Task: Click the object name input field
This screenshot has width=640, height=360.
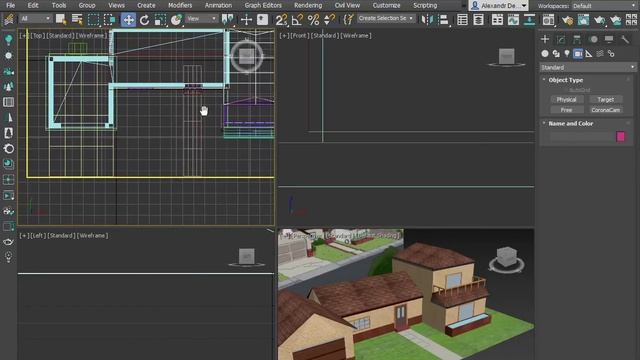Action: coord(581,137)
